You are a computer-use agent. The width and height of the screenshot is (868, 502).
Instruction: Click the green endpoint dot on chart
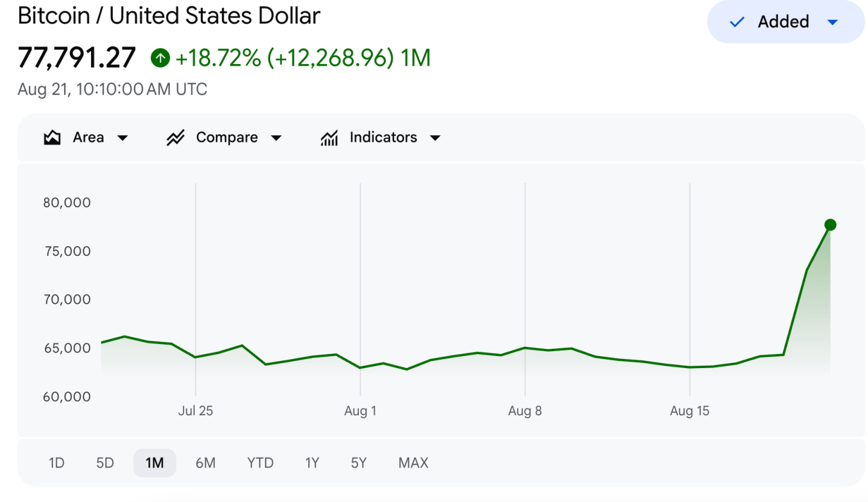[830, 225]
